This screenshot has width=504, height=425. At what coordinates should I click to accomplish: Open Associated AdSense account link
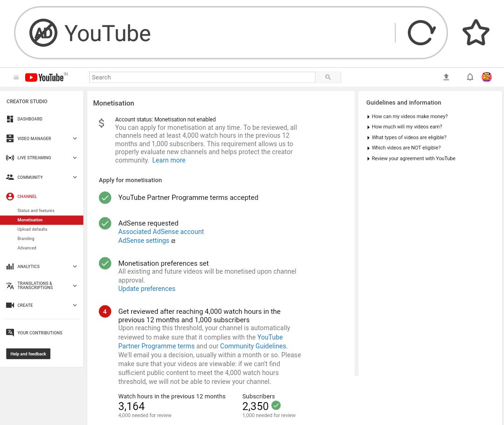(161, 232)
